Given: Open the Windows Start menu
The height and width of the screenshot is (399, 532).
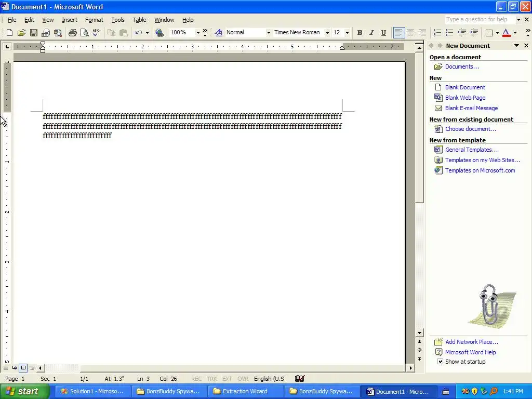Looking at the screenshot, I should tap(24, 392).
